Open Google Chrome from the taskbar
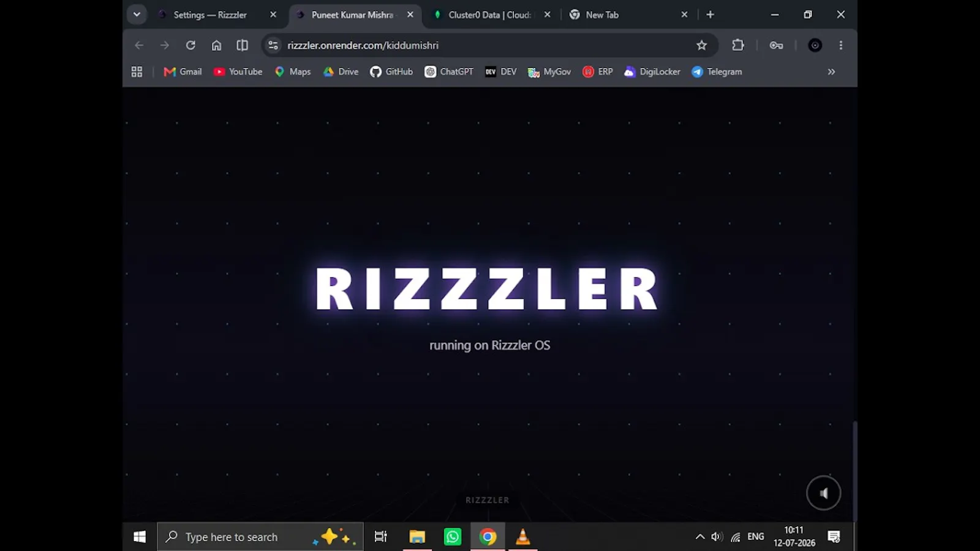 pyautogui.click(x=488, y=537)
